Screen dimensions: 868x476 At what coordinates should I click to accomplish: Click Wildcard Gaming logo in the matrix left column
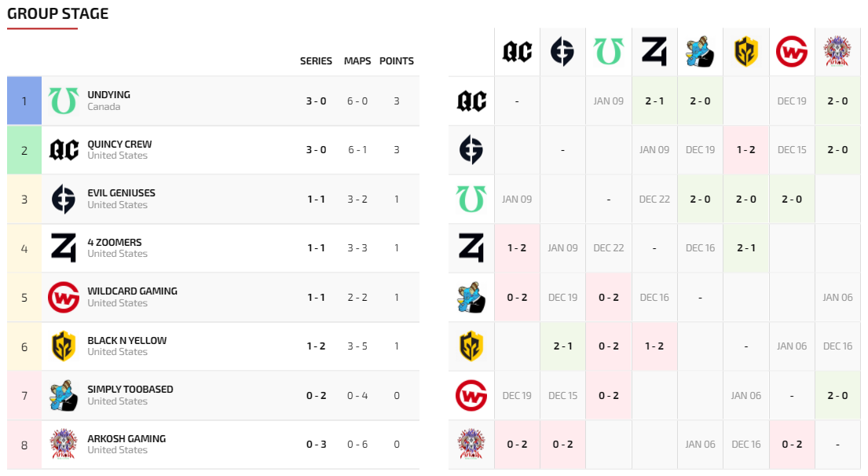(x=471, y=395)
